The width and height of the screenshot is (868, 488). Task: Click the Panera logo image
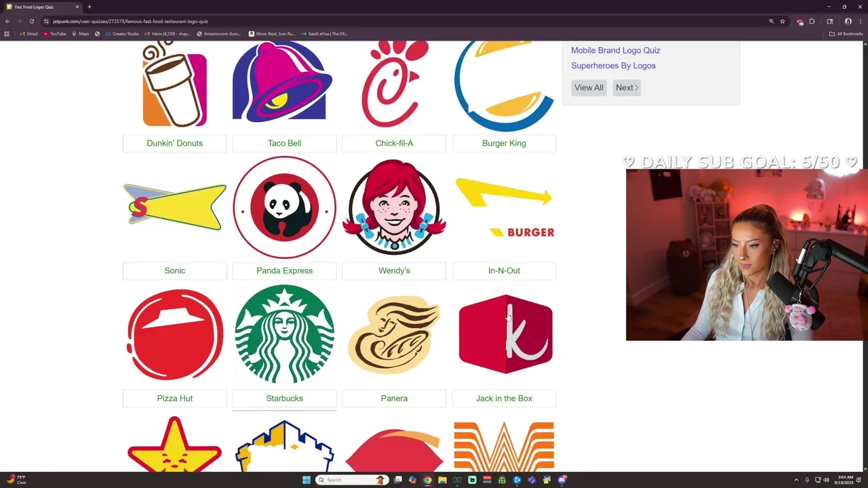[x=394, y=334]
